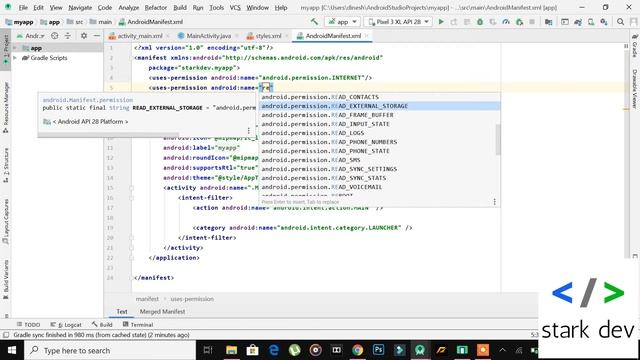Open the Logcat tool window
Screen dimensions: 640x360
click(x=66, y=324)
